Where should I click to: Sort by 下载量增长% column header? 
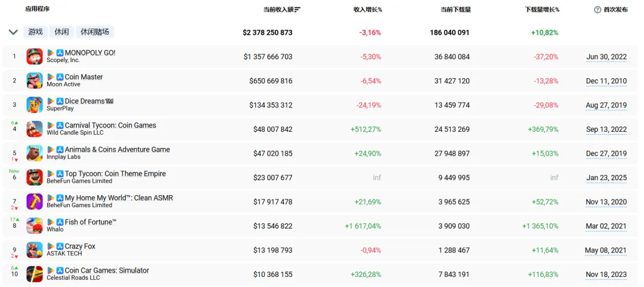[x=542, y=10]
